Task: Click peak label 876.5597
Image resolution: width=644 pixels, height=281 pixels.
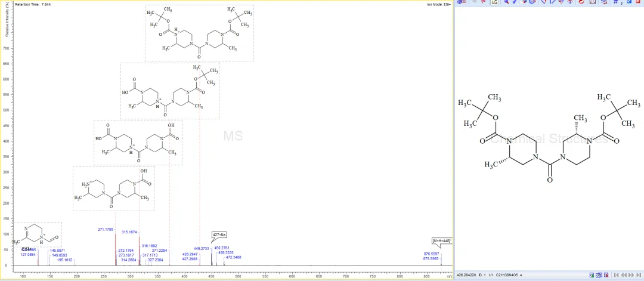Action: pyautogui.click(x=431, y=254)
